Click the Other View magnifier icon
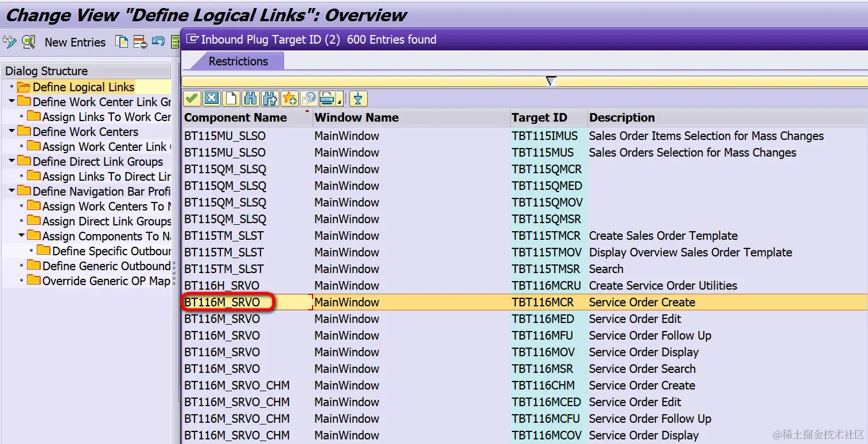The width and height of the screenshot is (868, 444). pyautogui.click(x=28, y=42)
